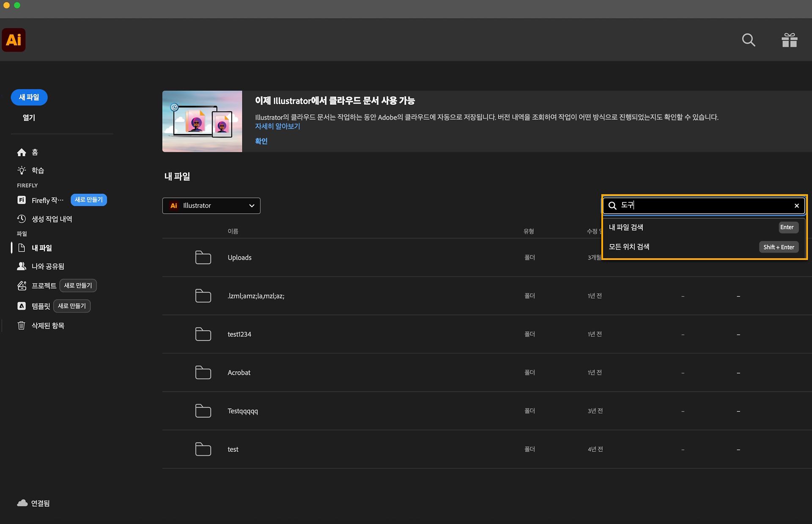The width and height of the screenshot is (812, 524).
Task: Open 템플릿 in sidebar
Action: pos(41,306)
